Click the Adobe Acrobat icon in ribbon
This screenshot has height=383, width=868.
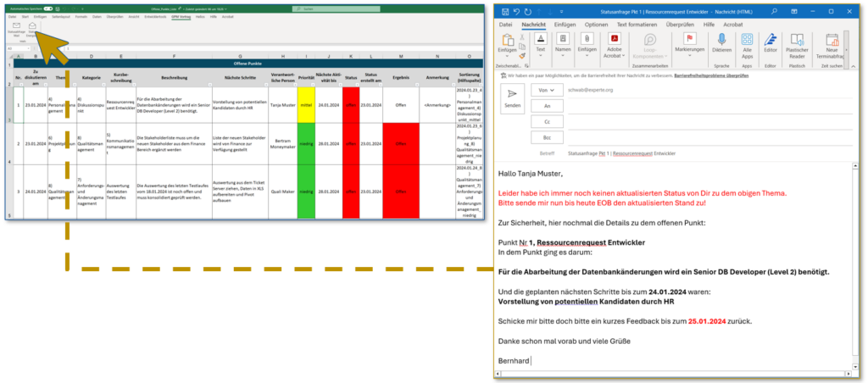tap(613, 39)
